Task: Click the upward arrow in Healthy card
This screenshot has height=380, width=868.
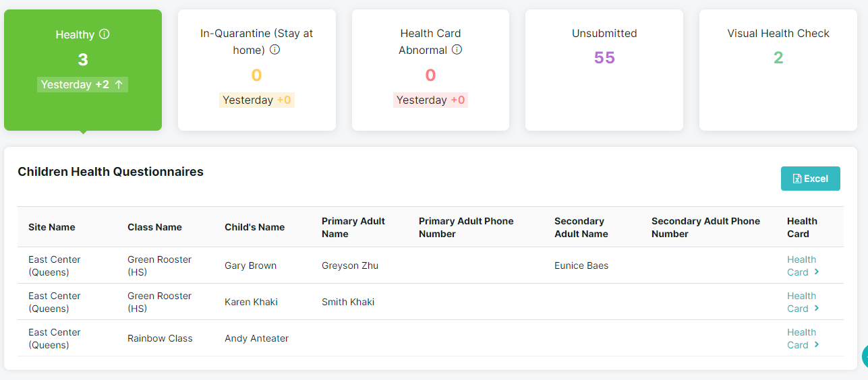Action: coord(119,84)
